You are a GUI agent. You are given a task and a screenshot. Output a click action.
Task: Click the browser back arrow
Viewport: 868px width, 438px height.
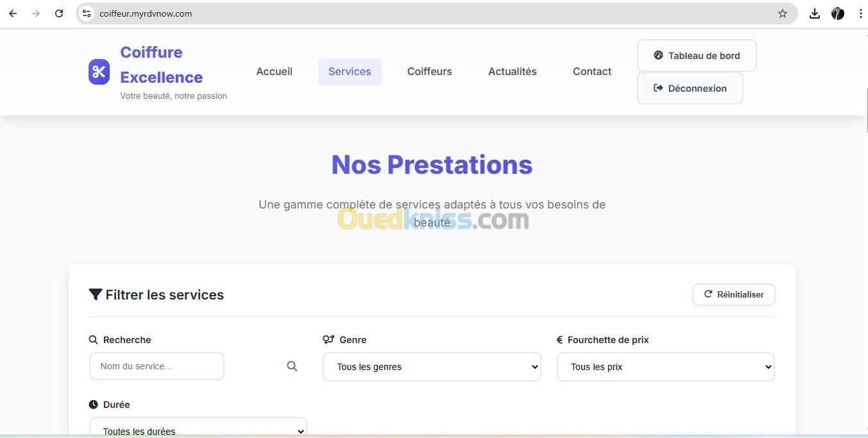pyautogui.click(x=13, y=13)
